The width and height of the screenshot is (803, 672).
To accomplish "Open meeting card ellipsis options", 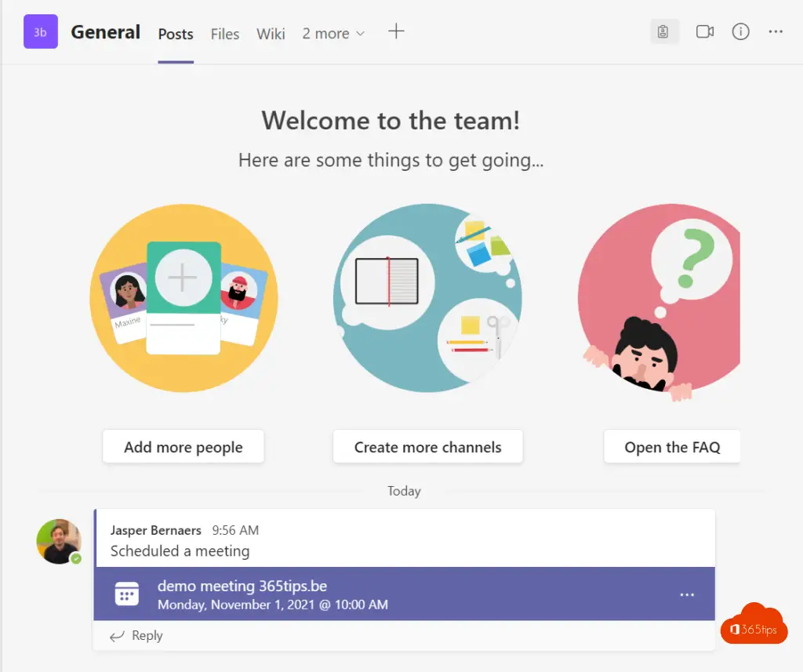I will coord(687,594).
